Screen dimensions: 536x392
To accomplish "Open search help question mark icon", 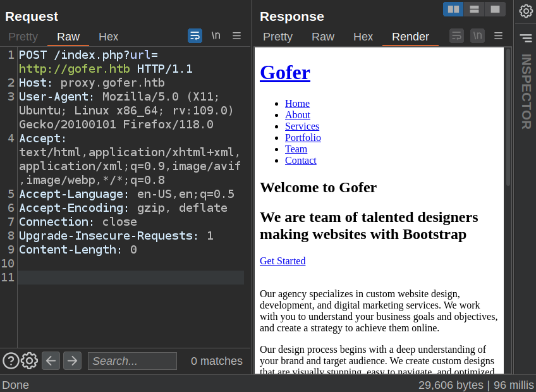I will [x=11, y=361].
